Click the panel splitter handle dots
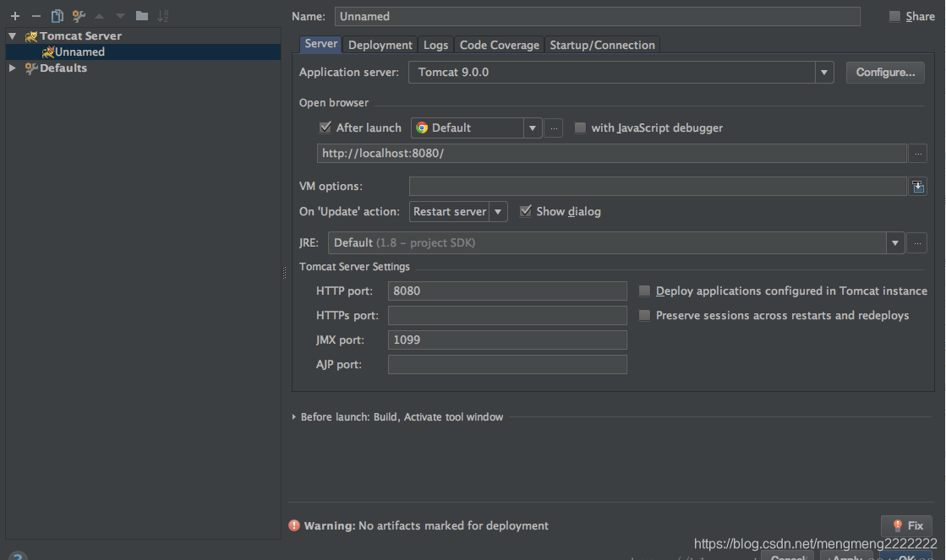 click(284, 273)
